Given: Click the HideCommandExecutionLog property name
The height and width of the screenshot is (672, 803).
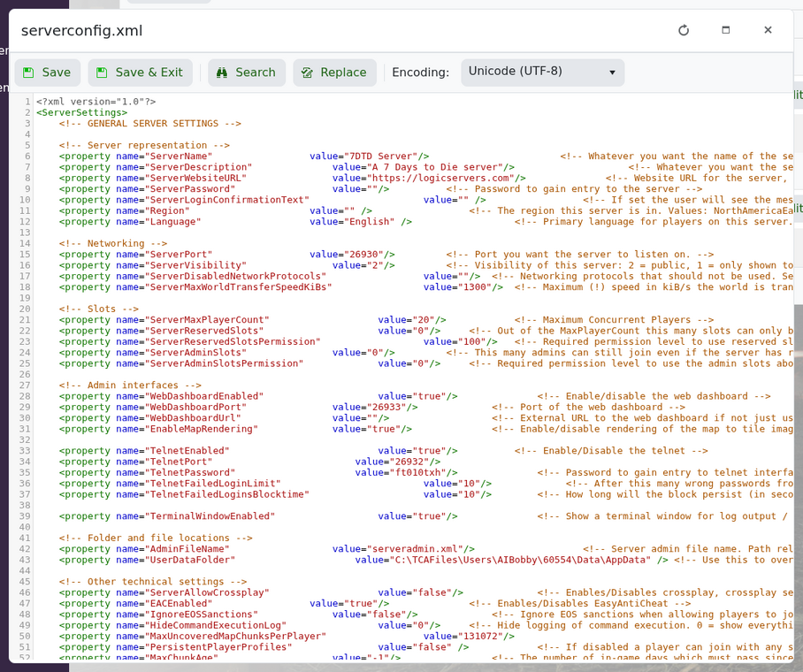Looking at the screenshot, I should tap(216, 625).
